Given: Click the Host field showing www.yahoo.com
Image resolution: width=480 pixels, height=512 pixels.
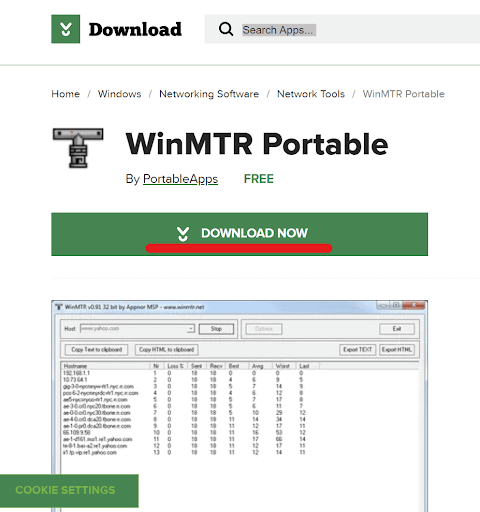Looking at the screenshot, I should (x=137, y=329).
